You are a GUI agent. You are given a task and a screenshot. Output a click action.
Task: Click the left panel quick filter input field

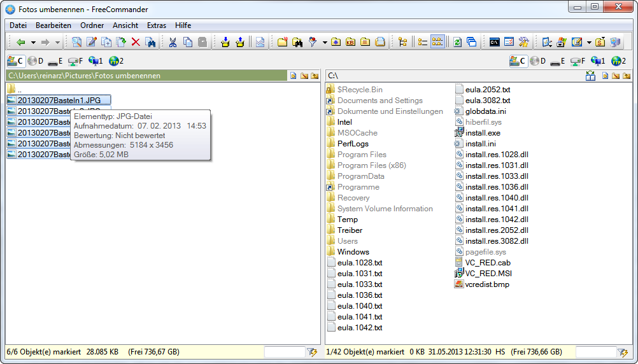(284, 352)
